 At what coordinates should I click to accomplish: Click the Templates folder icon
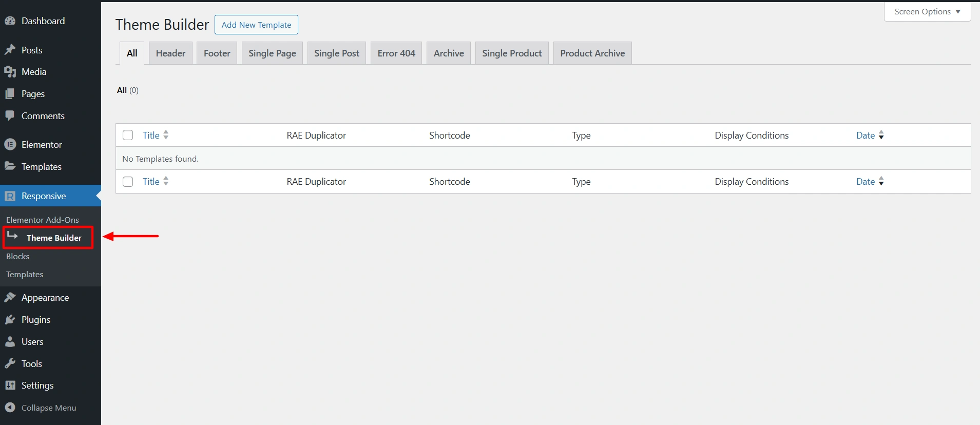pyautogui.click(x=10, y=166)
